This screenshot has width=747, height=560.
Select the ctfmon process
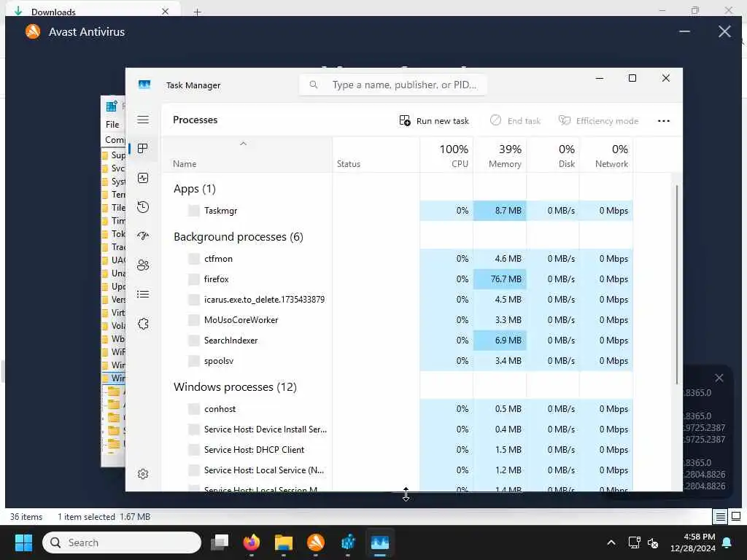pos(398,259)
